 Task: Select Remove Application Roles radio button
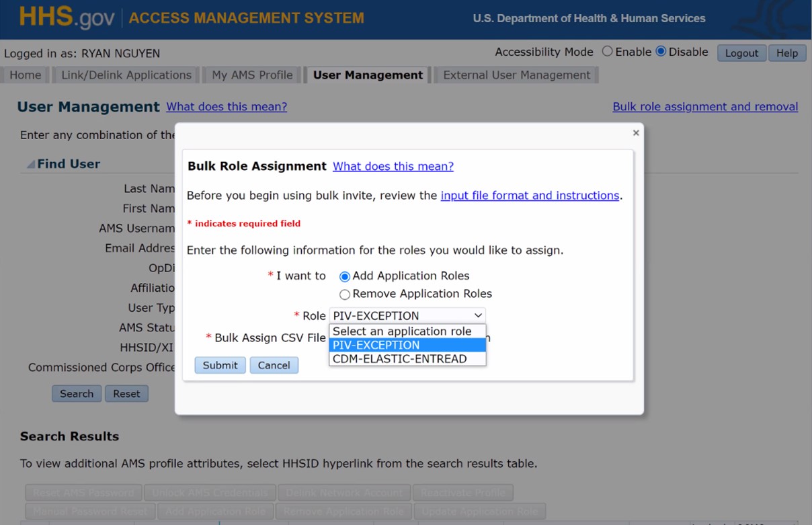tap(345, 294)
